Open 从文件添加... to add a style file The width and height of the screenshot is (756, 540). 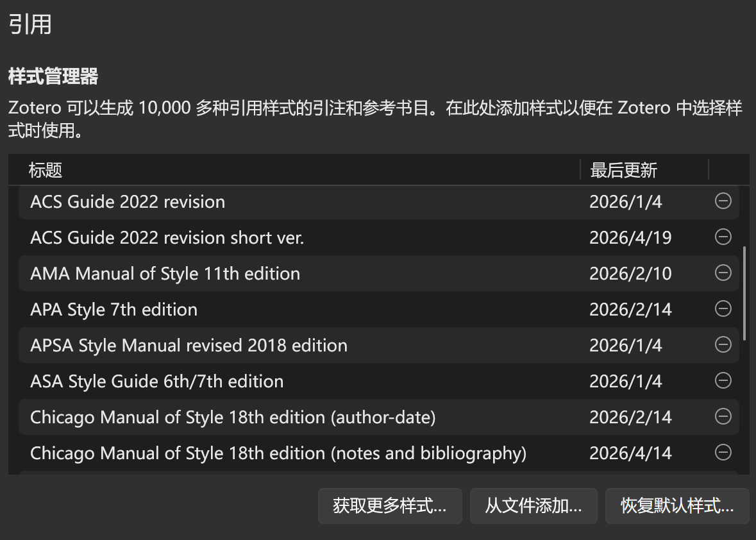(x=533, y=506)
